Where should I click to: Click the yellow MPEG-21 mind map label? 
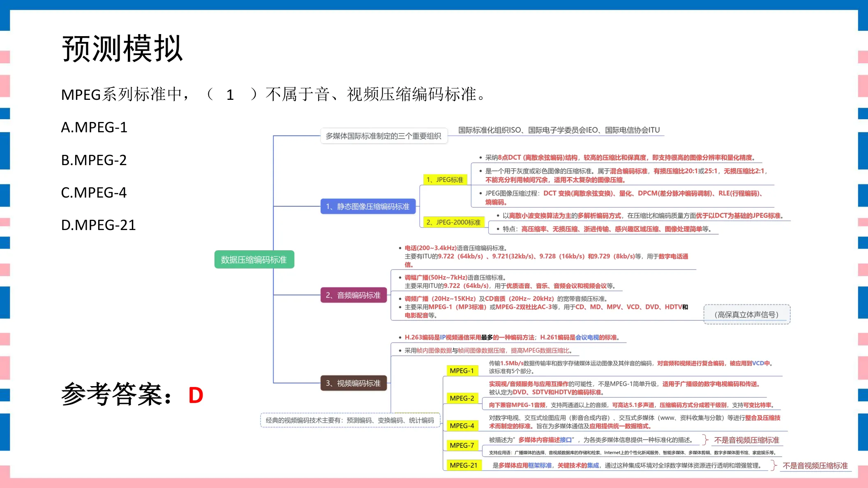464,465
